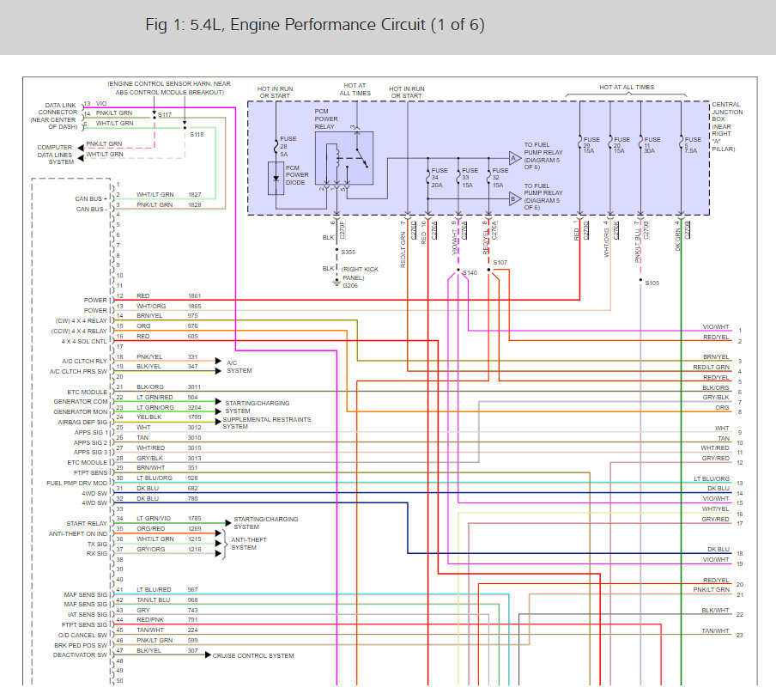
Task: Click the arrowhead on the YEL/BLK 1799 wire
Action: click(x=218, y=422)
